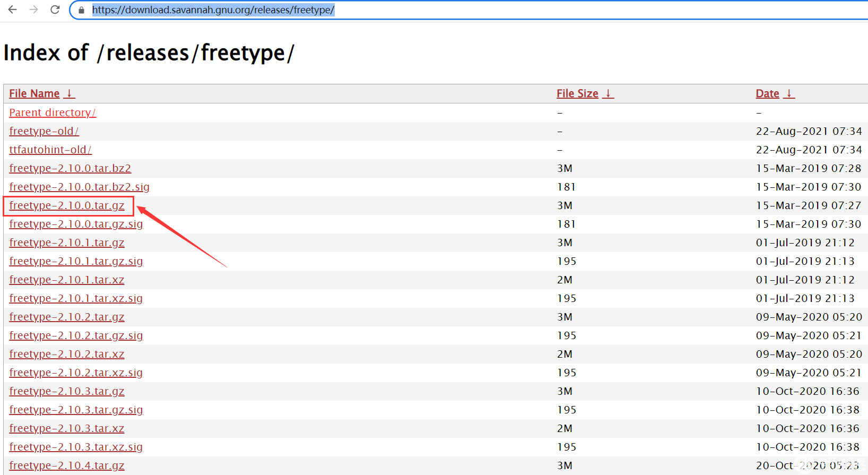The height and width of the screenshot is (475, 868).
Task: Download freetype-2.10.1.tar.gz.sig
Action: pos(76,261)
